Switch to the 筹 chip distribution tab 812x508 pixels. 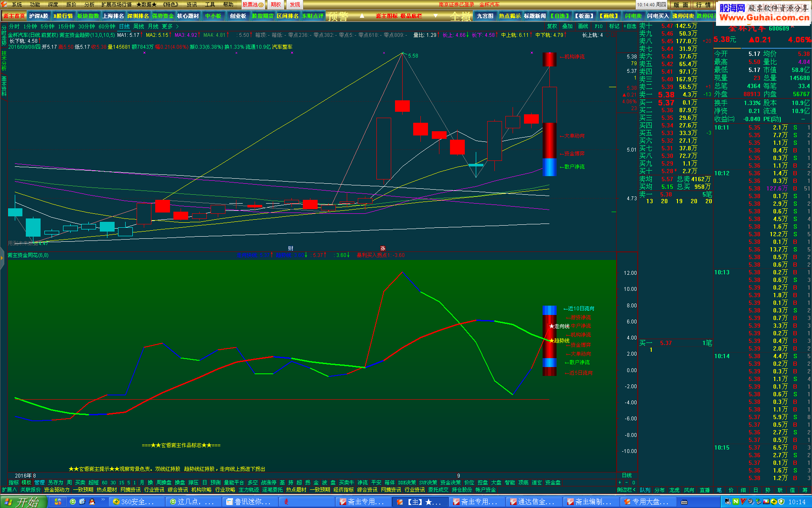[805, 490]
